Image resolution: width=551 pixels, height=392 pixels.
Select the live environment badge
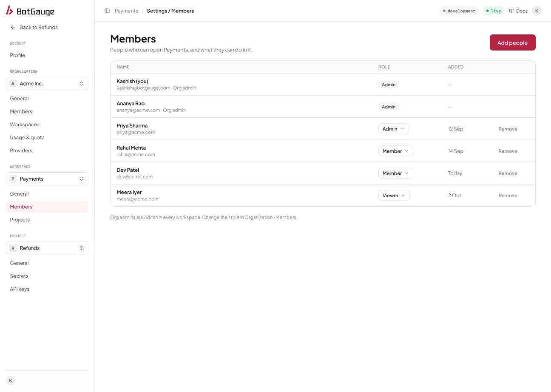click(x=494, y=11)
